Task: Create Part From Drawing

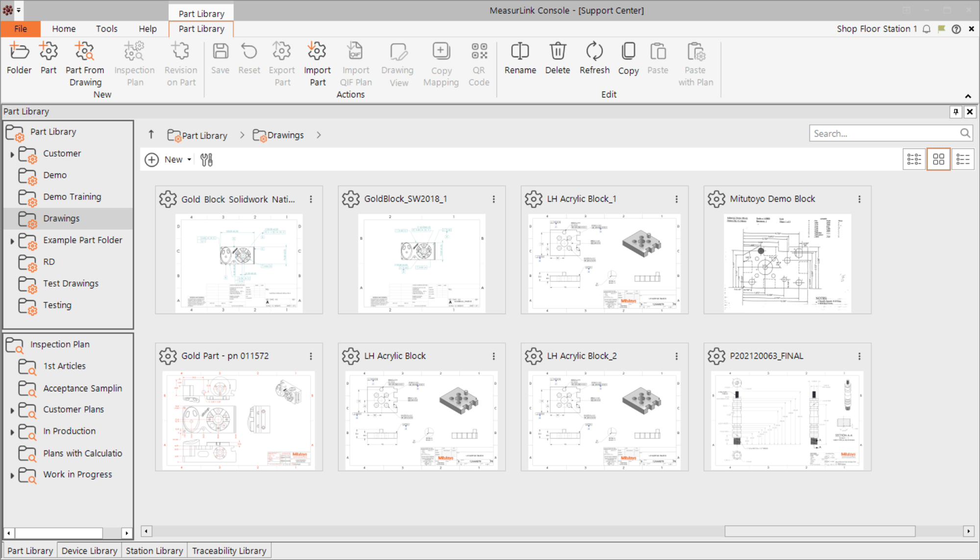Action: pos(85,64)
